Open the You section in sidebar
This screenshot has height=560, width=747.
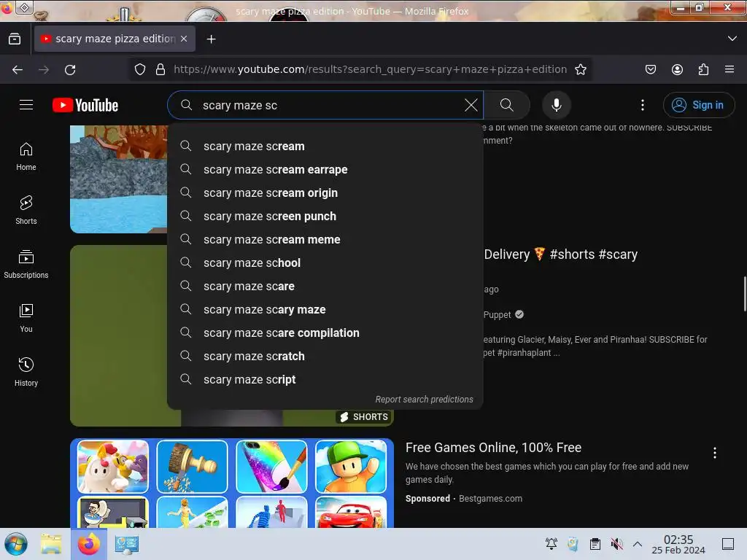(26, 318)
